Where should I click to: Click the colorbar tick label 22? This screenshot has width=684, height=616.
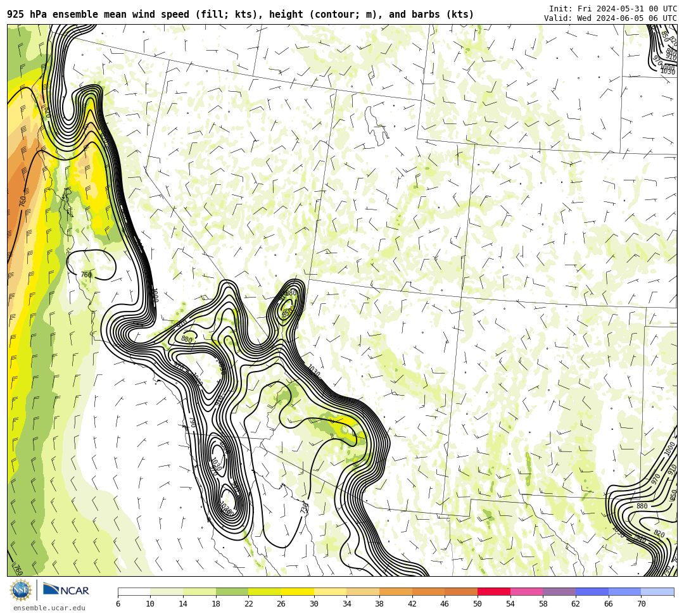[x=249, y=604]
